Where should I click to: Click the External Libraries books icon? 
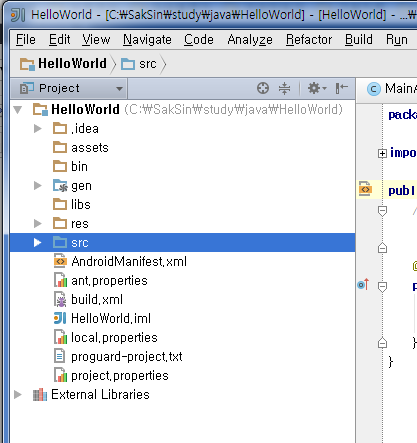[40, 395]
